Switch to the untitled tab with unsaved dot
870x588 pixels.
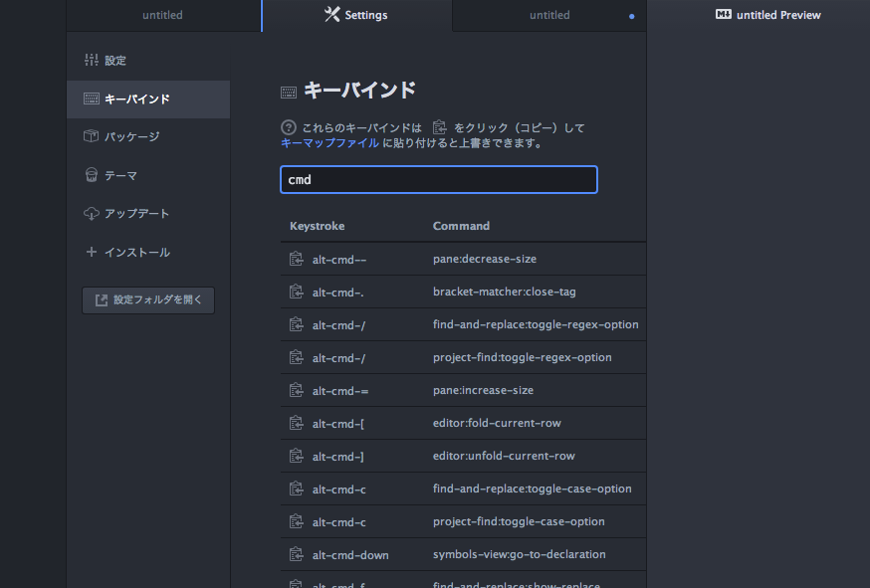[x=549, y=15]
